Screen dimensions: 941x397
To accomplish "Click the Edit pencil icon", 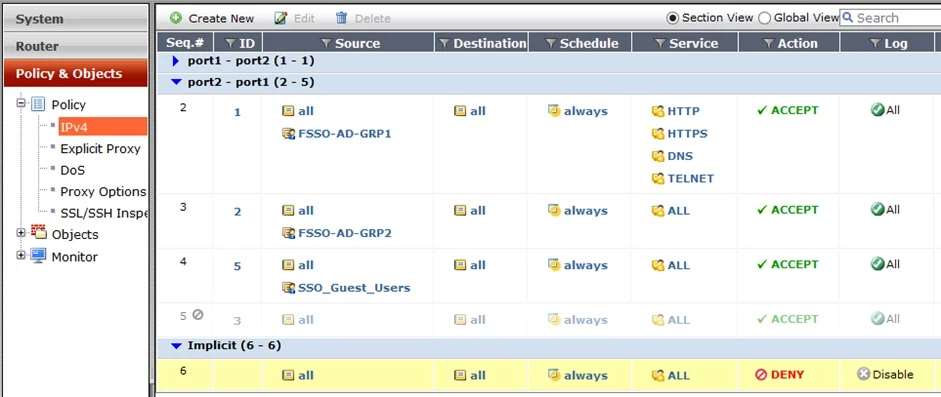I will [x=280, y=18].
